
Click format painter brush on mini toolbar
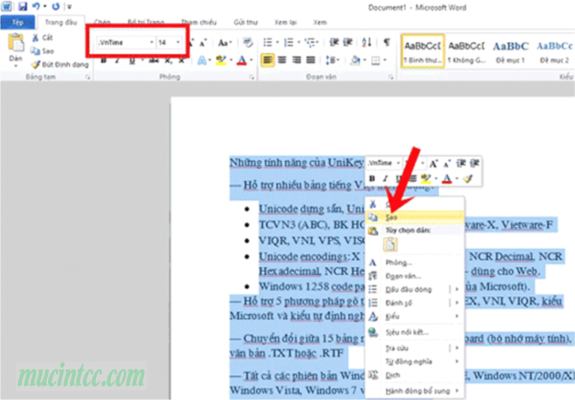[x=467, y=178]
